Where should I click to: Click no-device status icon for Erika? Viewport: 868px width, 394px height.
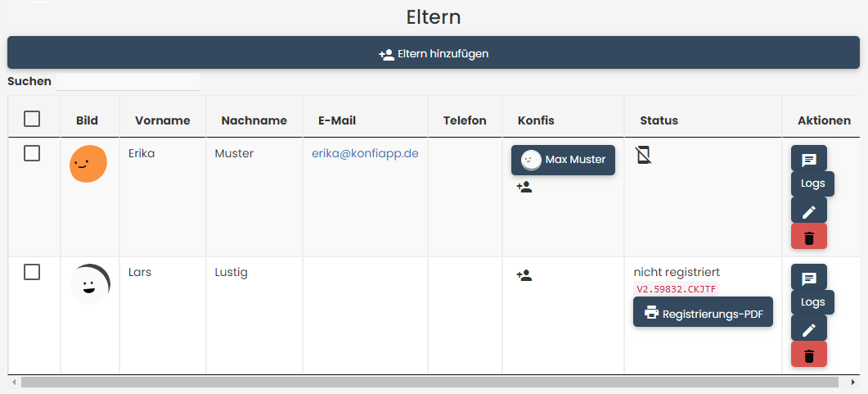click(x=643, y=155)
